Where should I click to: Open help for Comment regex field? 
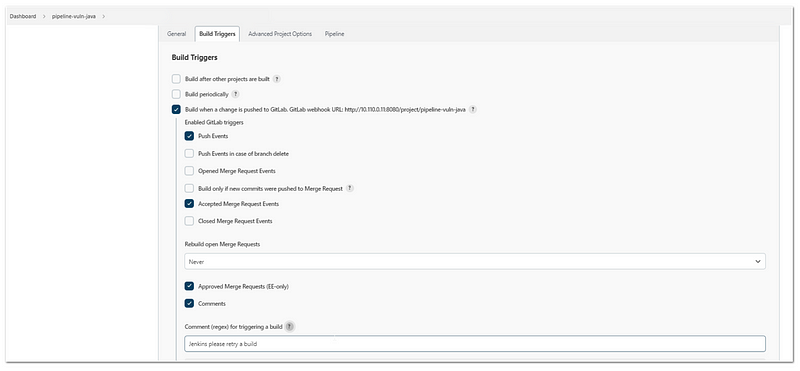click(289, 327)
